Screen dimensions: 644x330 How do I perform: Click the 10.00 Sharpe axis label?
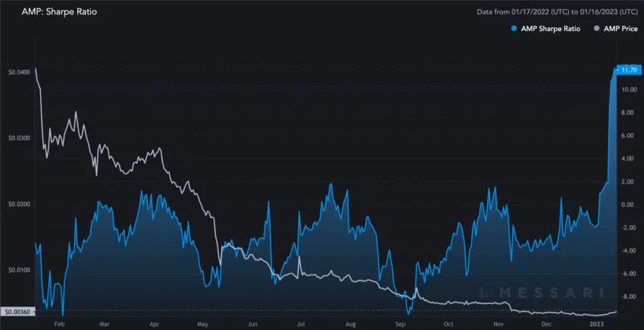(x=628, y=90)
